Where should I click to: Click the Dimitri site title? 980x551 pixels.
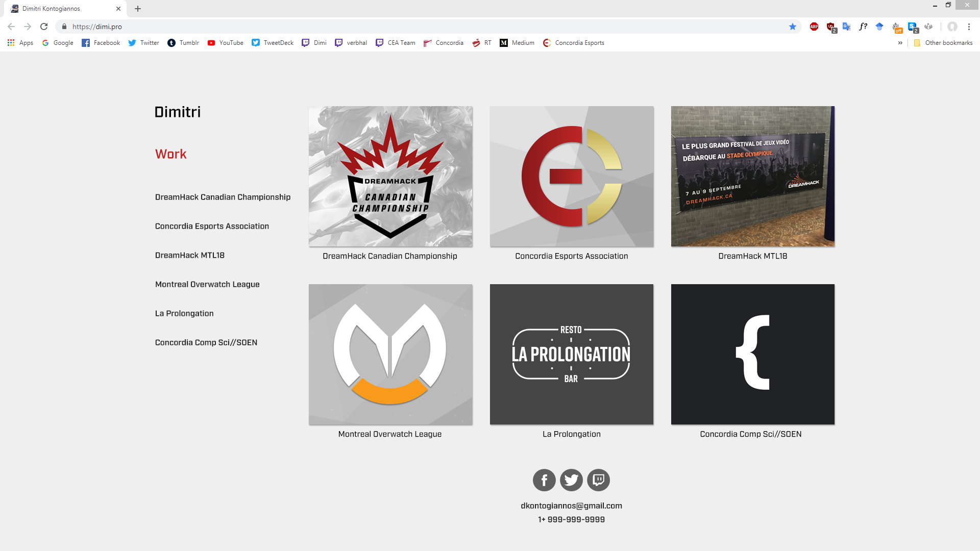click(178, 112)
